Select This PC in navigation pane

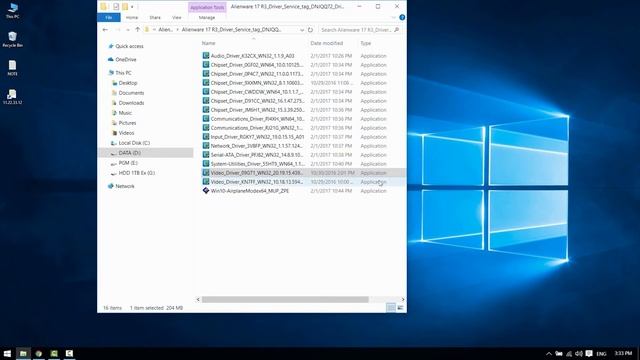coord(123,73)
